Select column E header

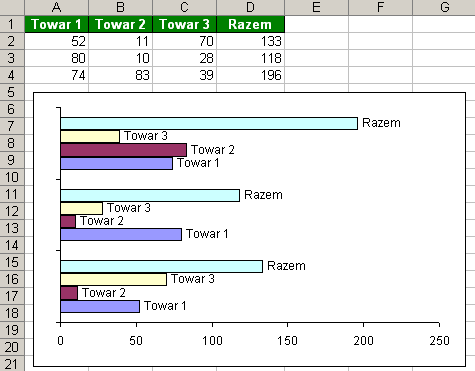tap(316, 7)
